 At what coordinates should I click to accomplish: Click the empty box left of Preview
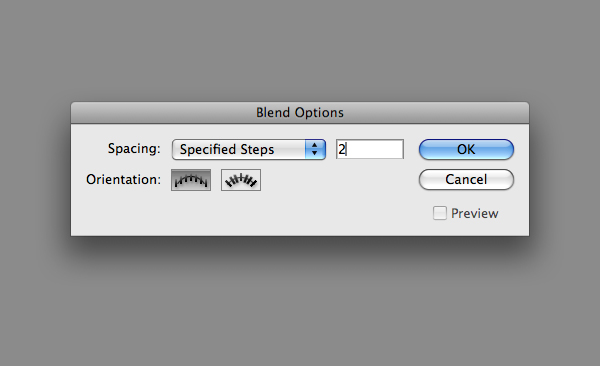tap(440, 213)
